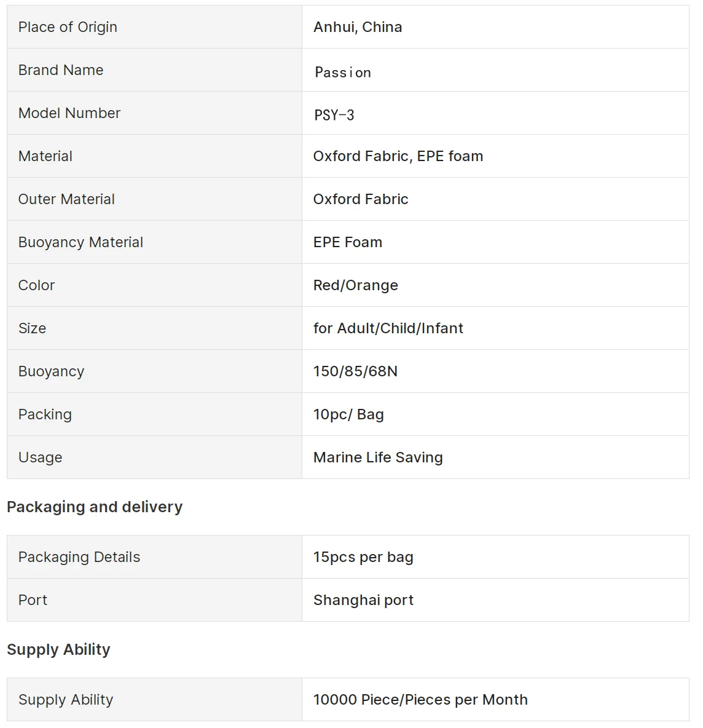Screen dimensions: 703x728
Task: Click the 'Red/Orange' color value
Action: click(356, 285)
